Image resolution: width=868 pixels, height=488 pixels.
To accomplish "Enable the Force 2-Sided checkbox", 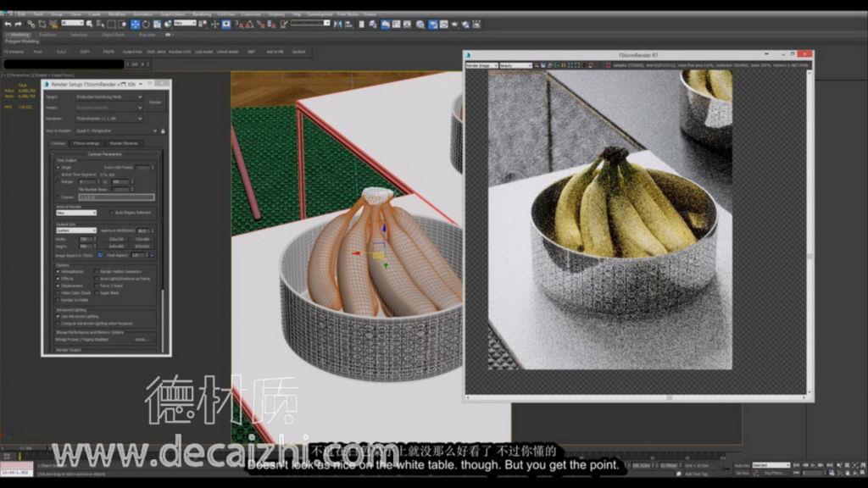I will (x=97, y=286).
